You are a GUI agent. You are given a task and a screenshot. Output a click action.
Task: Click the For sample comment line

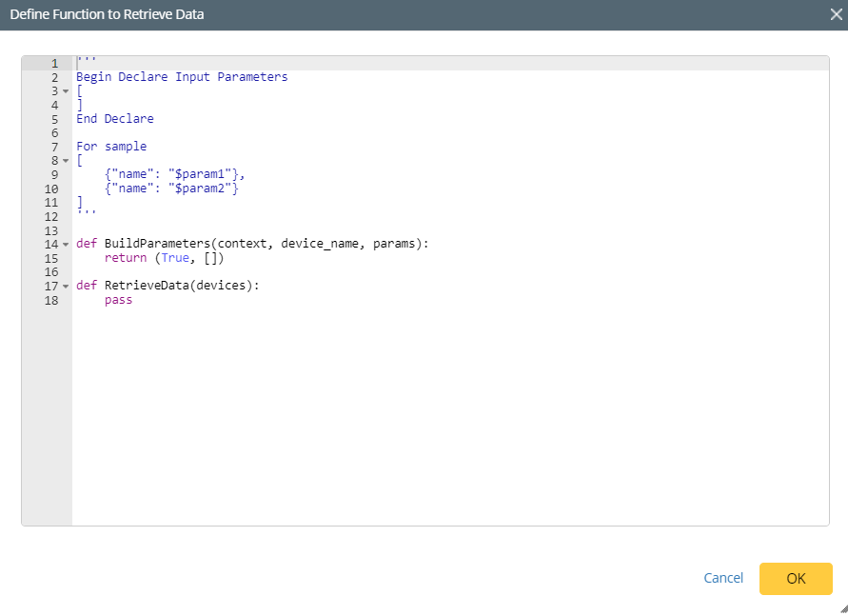tap(111, 147)
